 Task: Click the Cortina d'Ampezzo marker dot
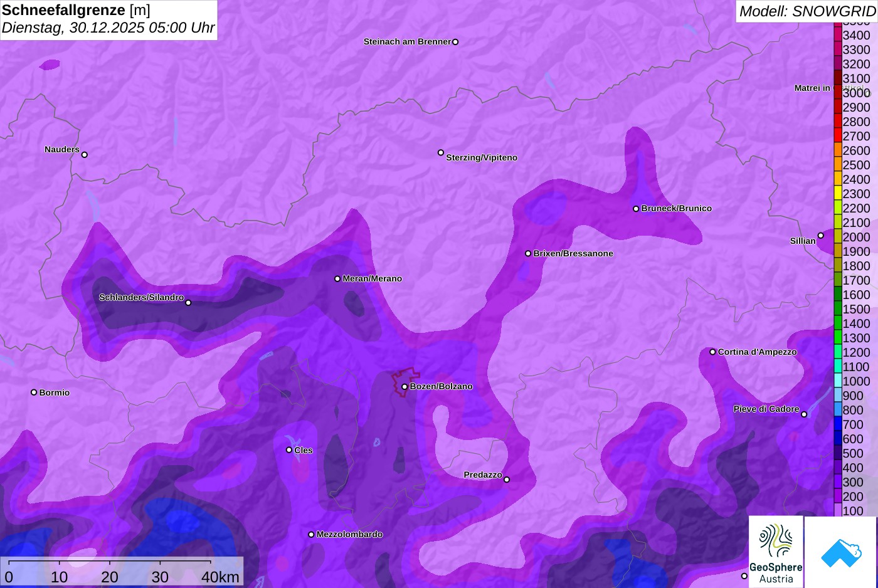pos(712,352)
